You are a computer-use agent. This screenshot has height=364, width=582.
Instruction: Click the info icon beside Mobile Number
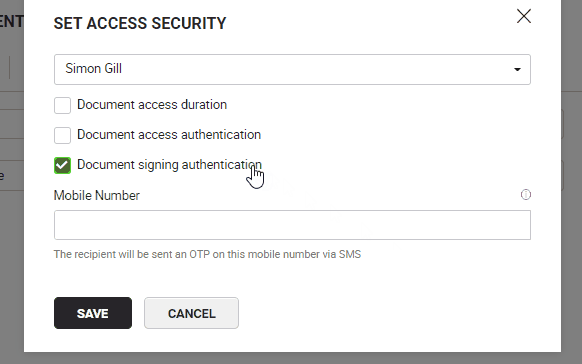tap(526, 194)
